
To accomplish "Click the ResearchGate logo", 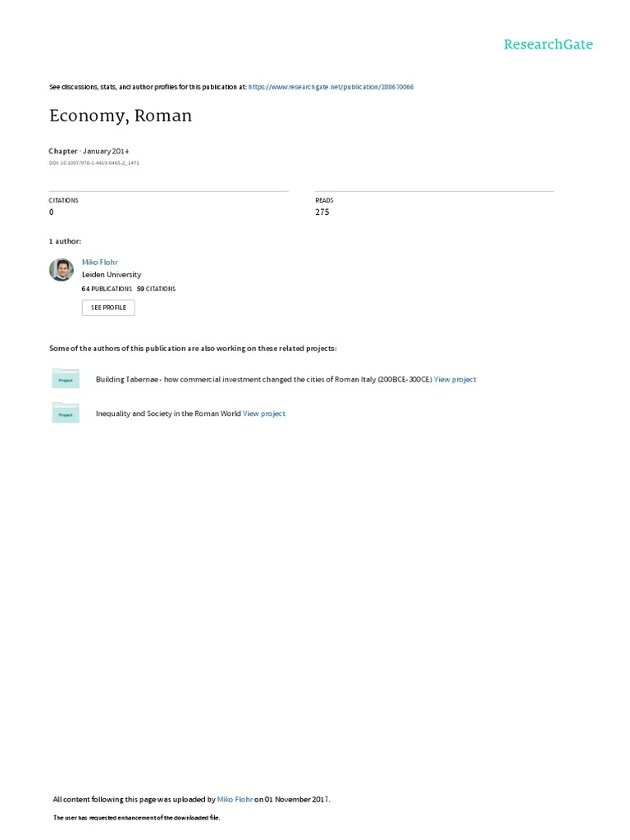I will 548,44.
